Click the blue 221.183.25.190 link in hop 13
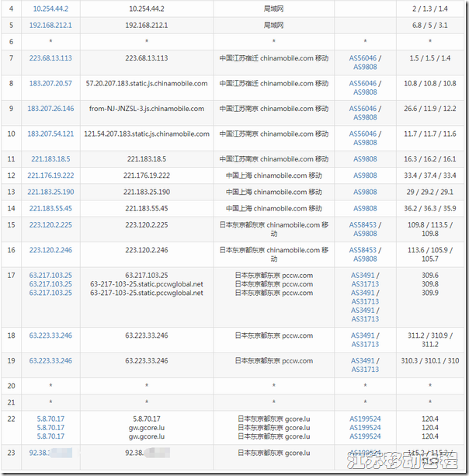The image size is (469, 476). tap(50, 192)
